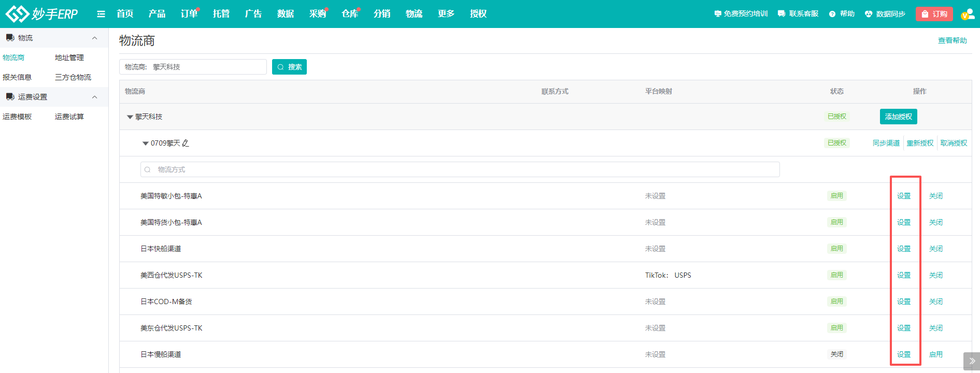Open 数据同步 in the top bar

885,14
